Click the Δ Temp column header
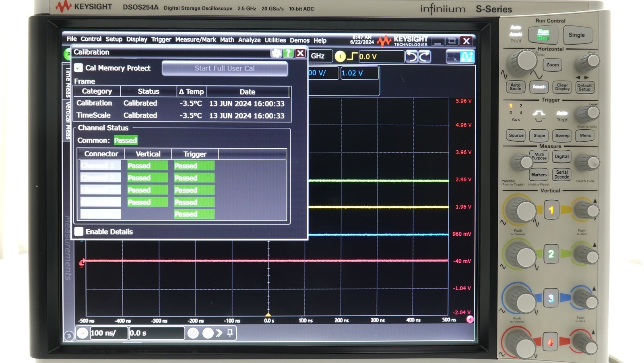Image resolution: width=644 pixels, height=363 pixels. point(191,91)
